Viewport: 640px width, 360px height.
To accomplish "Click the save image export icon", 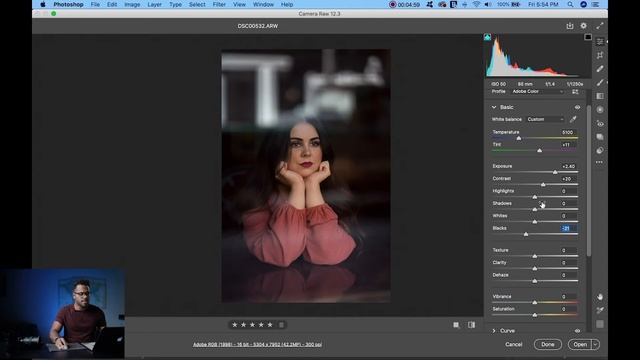I will click(x=570, y=26).
